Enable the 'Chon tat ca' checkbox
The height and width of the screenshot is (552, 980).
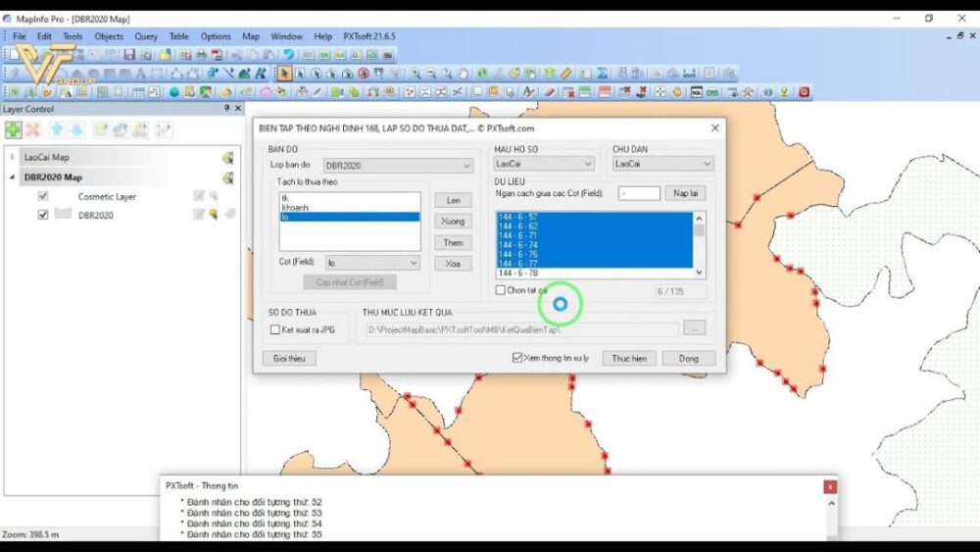pos(500,290)
